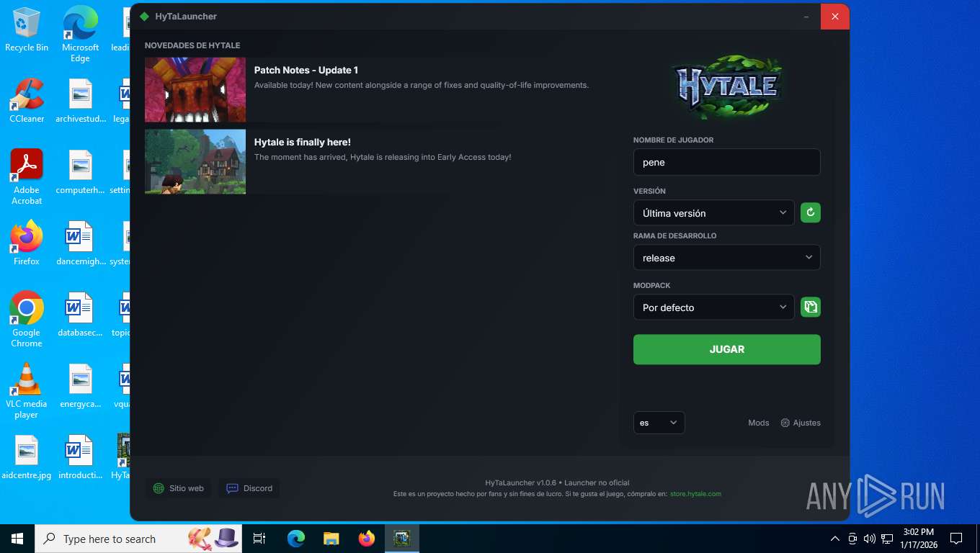Image resolution: width=980 pixels, height=553 pixels.
Task: Open the Windows Start menu
Action: pyautogui.click(x=17, y=539)
